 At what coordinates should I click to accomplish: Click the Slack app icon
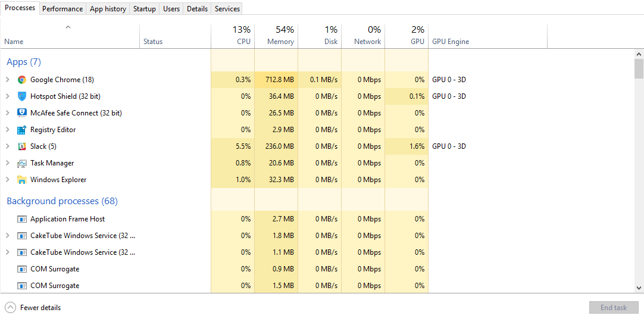click(22, 146)
